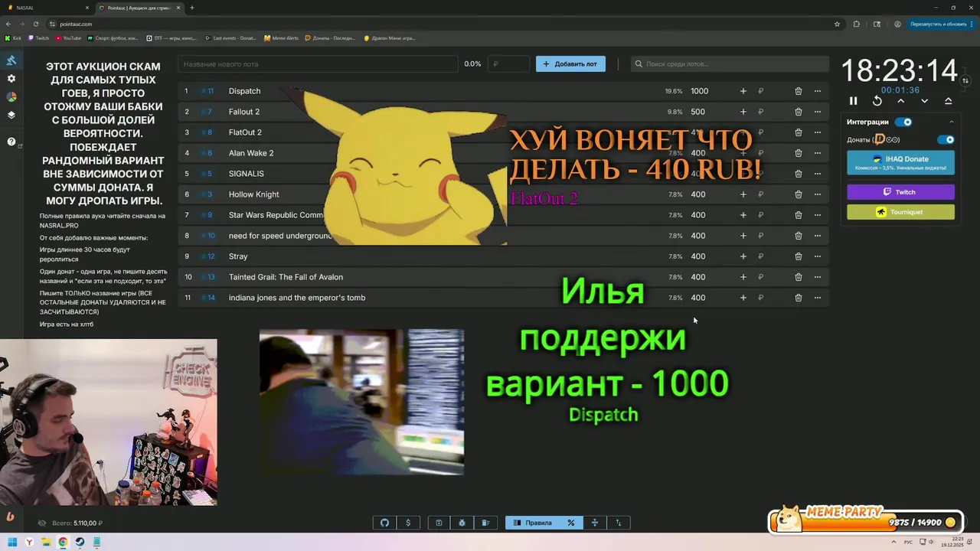Open Meme Alerts bookmark

(281, 37)
